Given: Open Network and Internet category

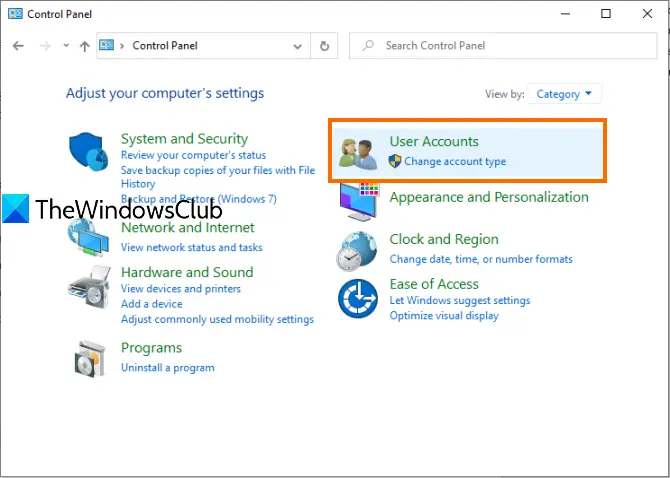Looking at the screenshot, I should 188,228.
